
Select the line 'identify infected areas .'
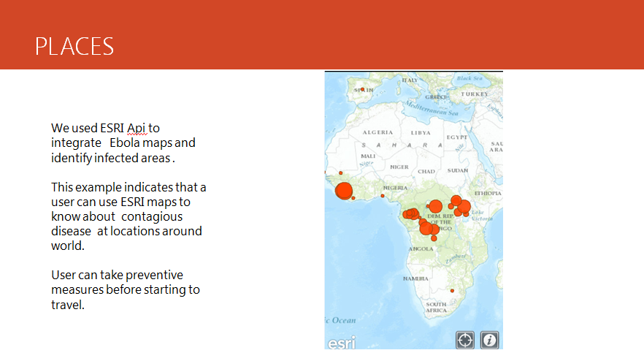[x=113, y=159]
